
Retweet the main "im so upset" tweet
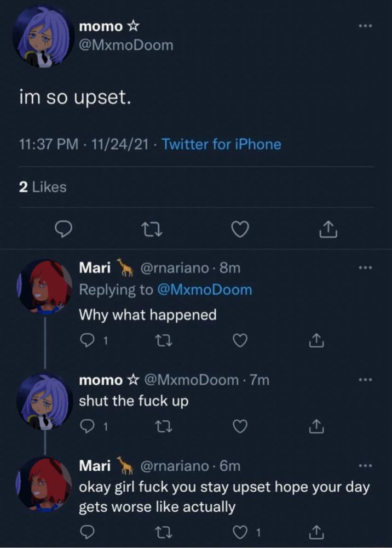point(152,230)
